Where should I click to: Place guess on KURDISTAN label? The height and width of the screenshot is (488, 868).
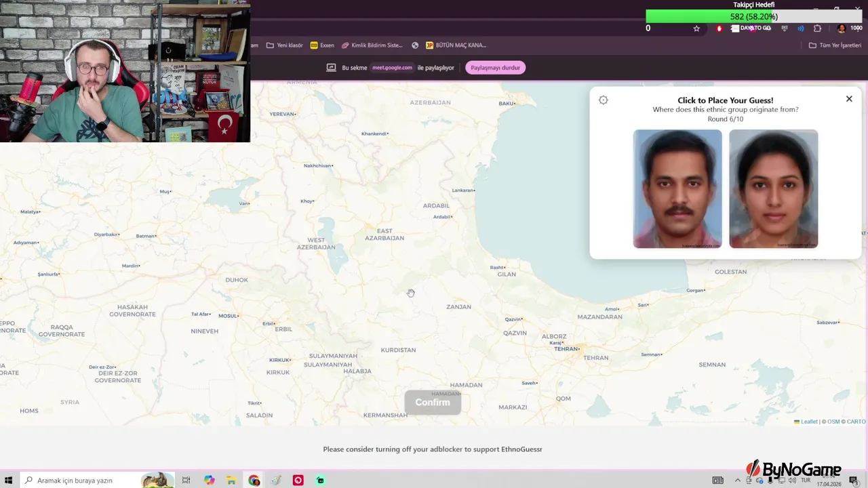pos(398,350)
